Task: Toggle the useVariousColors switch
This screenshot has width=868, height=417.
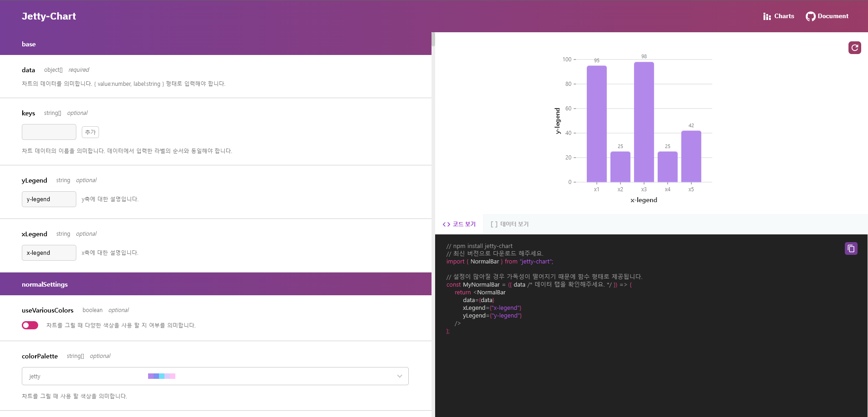Action: pyautogui.click(x=30, y=325)
